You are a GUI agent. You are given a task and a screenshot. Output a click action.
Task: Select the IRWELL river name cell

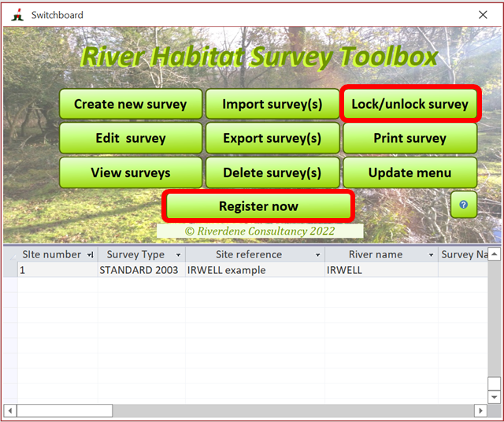point(381,270)
